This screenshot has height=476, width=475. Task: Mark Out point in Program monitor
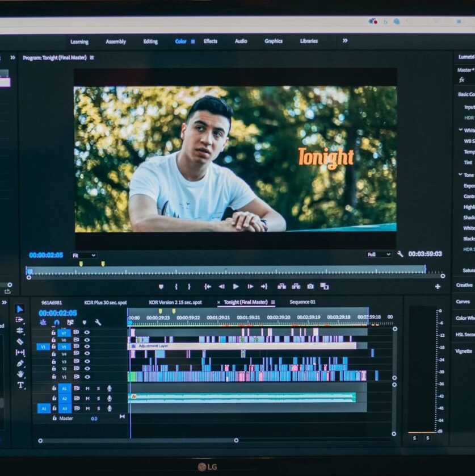click(x=189, y=287)
